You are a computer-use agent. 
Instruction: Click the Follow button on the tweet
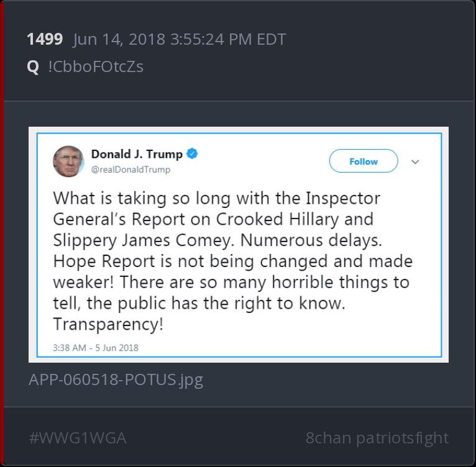pos(364,161)
